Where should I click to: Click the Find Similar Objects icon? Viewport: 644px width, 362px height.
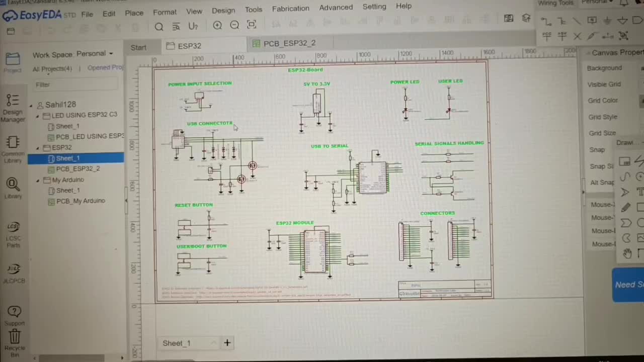[x=176, y=27]
